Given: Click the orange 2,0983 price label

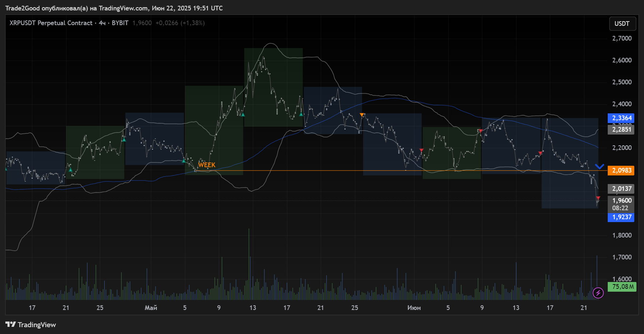Looking at the screenshot, I should tap(621, 170).
